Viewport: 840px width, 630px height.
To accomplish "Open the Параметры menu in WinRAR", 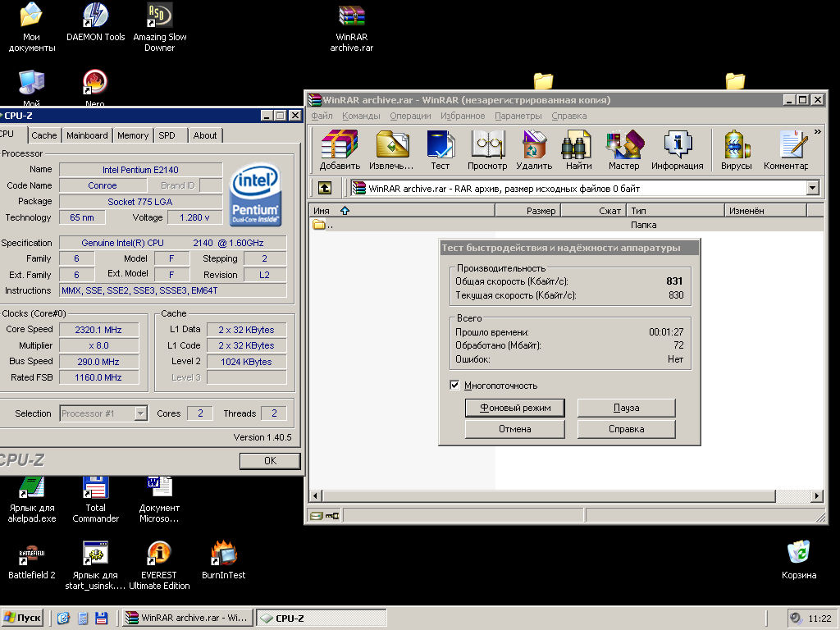I will click(x=518, y=116).
